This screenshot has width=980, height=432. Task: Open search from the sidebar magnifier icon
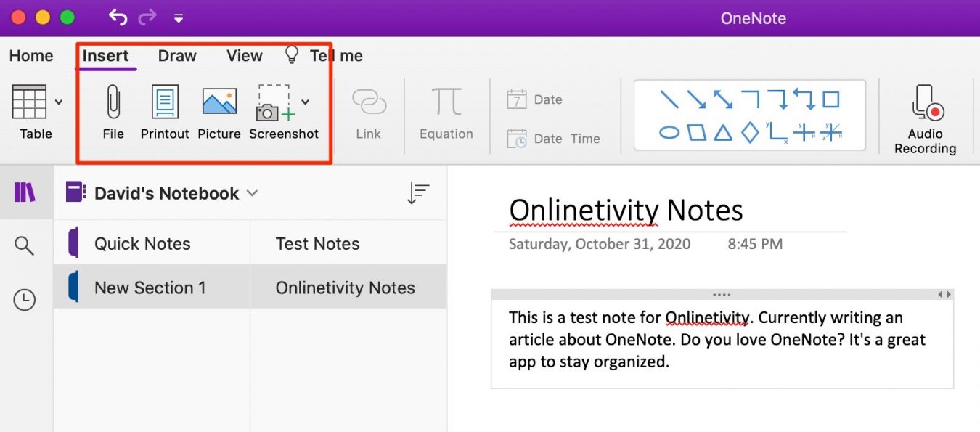pyautogui.click(x=25, y=246)
